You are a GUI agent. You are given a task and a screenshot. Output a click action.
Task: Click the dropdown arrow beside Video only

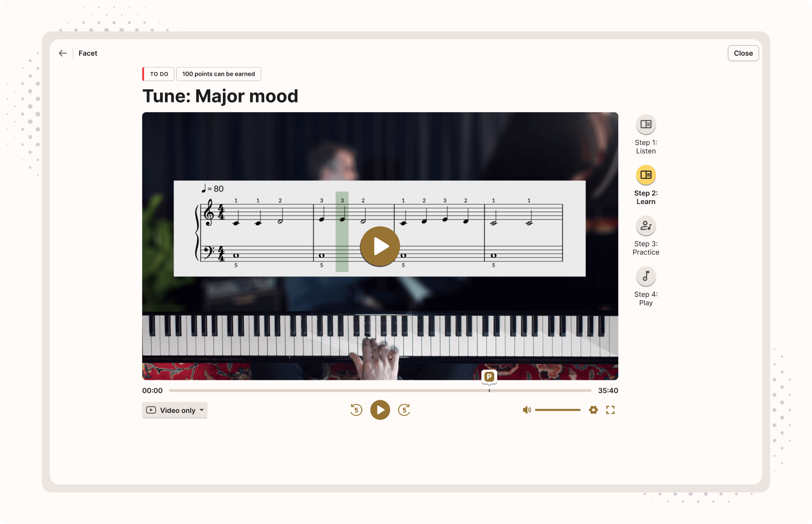202,410
